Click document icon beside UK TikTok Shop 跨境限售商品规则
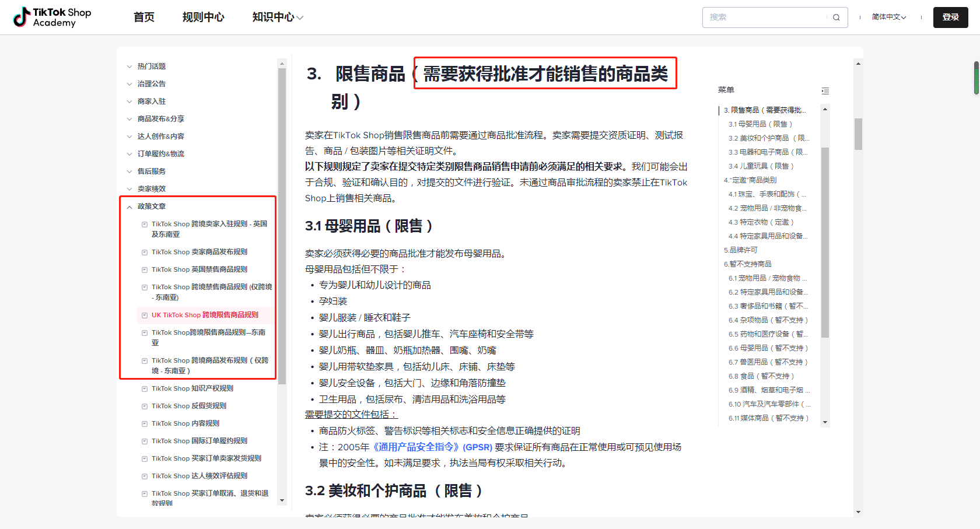This screenshot has width=980, height=529. coord(145,316)
